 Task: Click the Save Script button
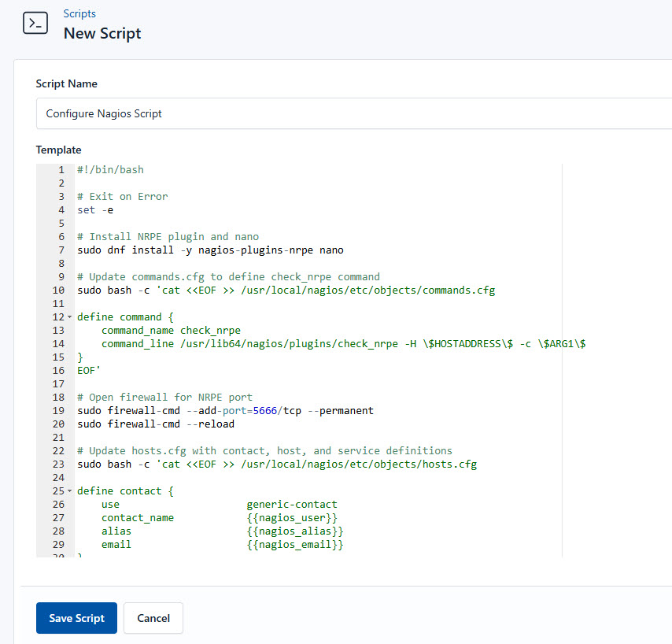[76, 618]
